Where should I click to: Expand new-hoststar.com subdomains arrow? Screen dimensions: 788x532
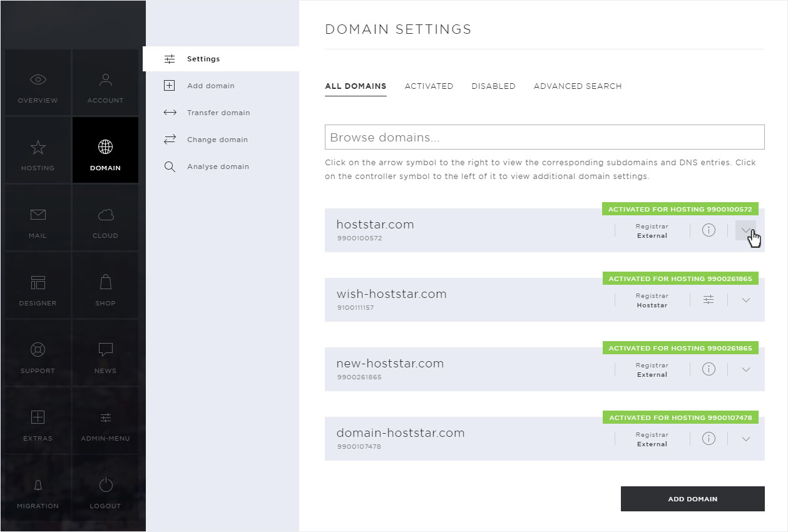745,369
